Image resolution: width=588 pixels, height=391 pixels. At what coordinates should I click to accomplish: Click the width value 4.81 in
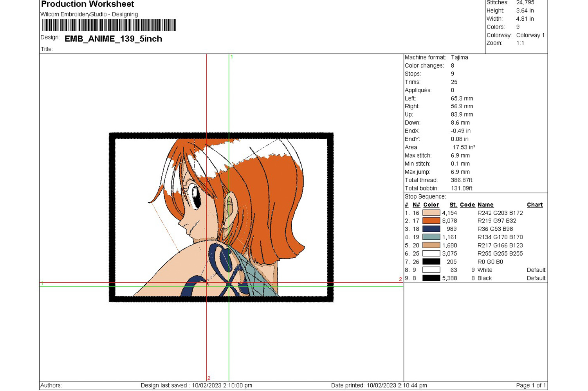pos(525,19)
